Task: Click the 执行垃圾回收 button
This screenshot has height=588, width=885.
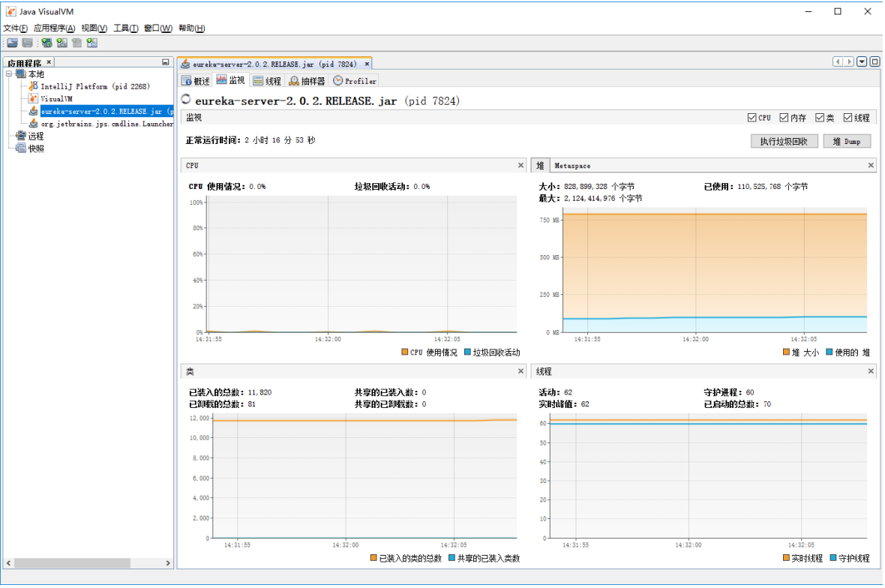Action: pyautogui.click(x=784, y=141)
